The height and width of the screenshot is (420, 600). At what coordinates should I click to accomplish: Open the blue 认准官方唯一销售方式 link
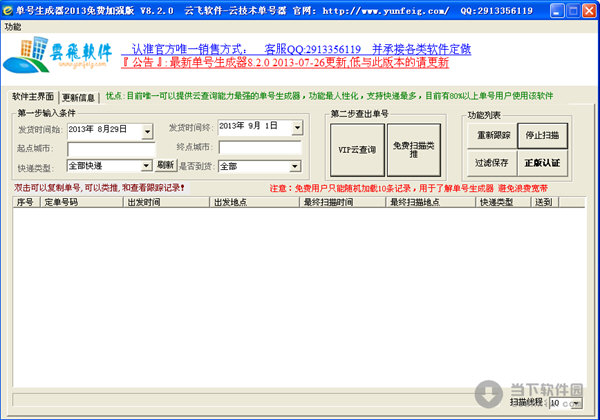(x=296, y=49)
